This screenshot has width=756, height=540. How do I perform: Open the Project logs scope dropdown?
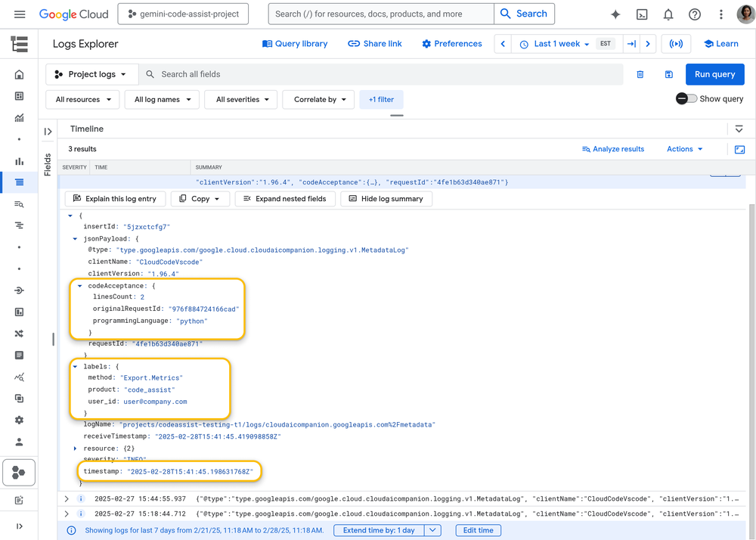coord(91,74)
